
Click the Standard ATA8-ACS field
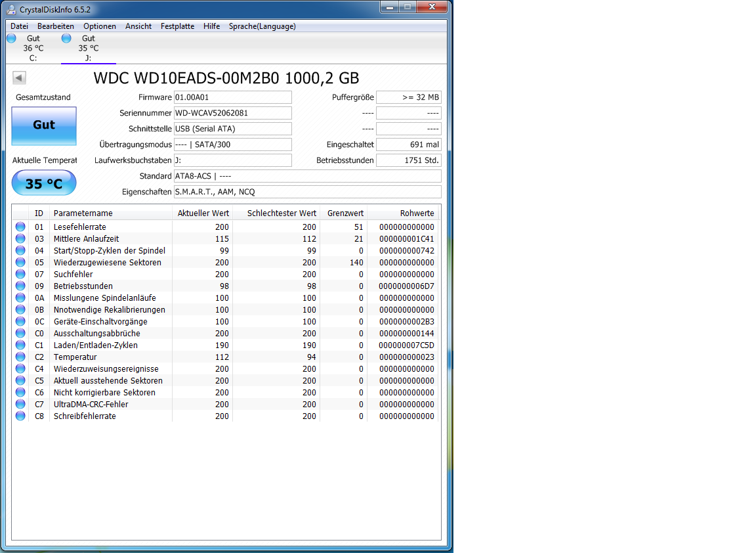pyautogui.click(x=307, y=176)
